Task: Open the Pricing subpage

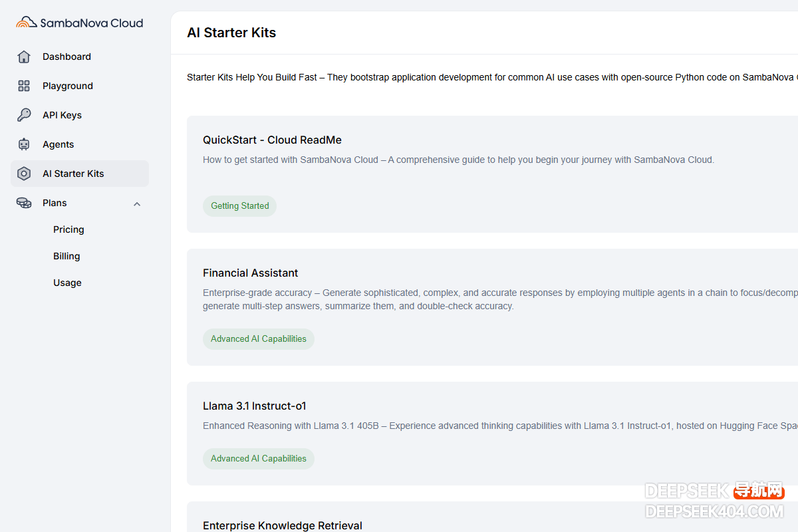Action: 68,229
